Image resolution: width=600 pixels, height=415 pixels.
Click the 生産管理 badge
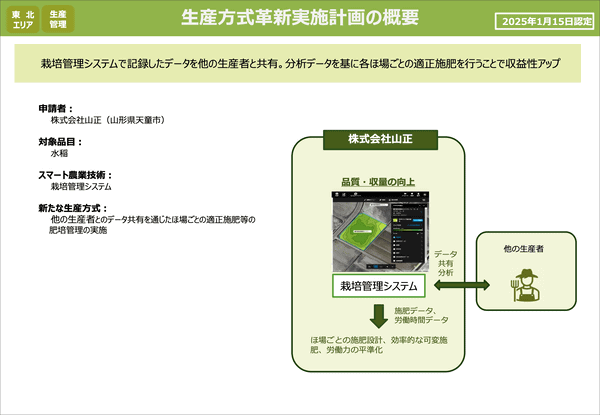click(58, 18)
